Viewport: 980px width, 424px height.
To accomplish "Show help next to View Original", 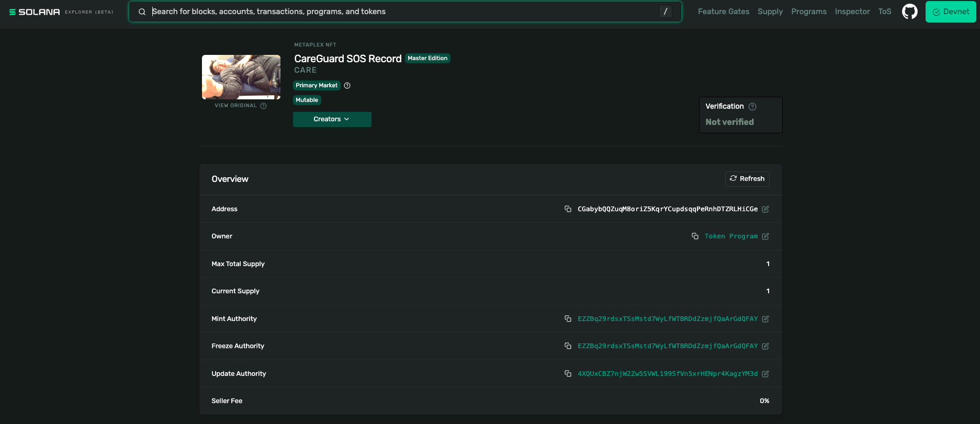I will pos(264,106).
